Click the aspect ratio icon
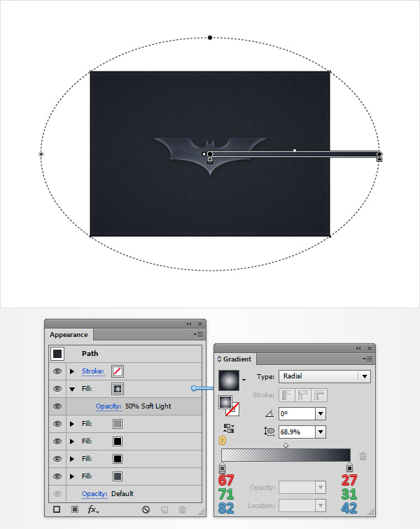 [x=269, y=432]
